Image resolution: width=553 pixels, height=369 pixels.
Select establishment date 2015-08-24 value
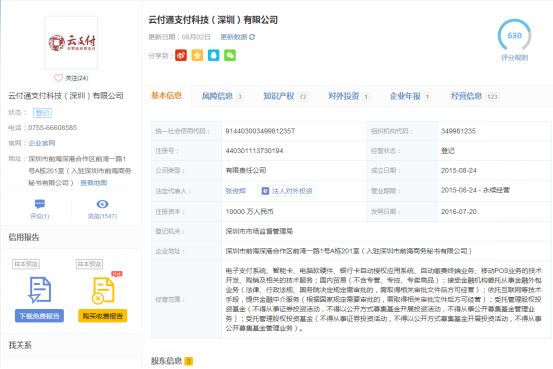point(458,170)
